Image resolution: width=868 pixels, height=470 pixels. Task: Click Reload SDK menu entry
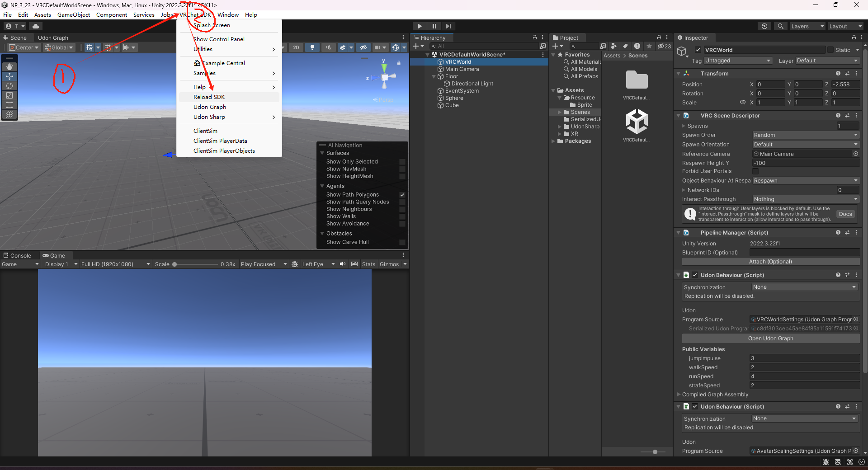[229, 97]
